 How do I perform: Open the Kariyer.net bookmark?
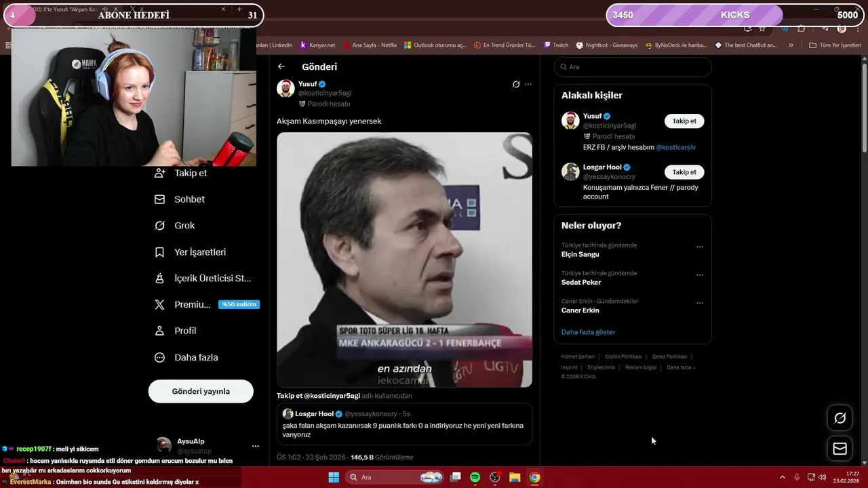[317, 45]
